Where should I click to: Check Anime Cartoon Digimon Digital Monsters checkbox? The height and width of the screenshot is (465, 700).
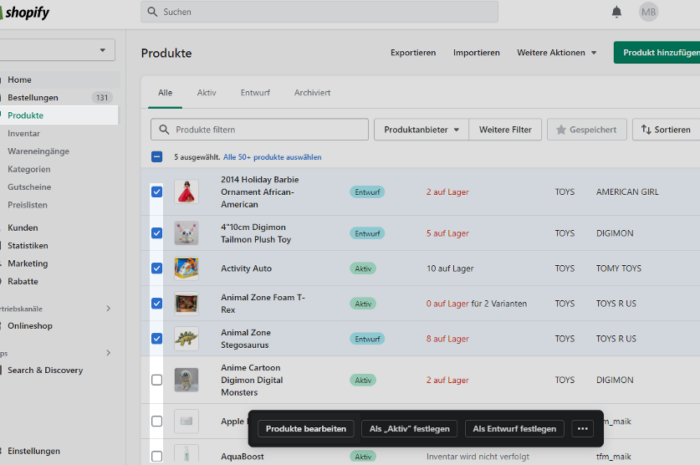point(157,380)
